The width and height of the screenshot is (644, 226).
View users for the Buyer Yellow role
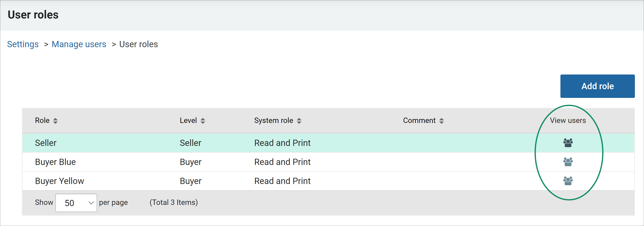[x=568, y=181]
